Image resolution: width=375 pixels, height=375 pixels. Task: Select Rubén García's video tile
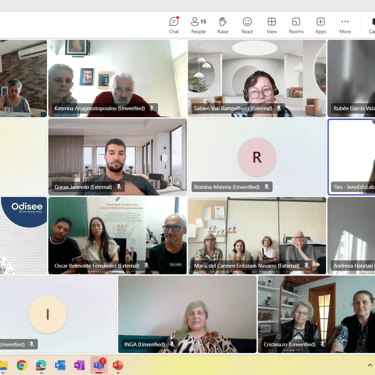[x=351, y=78]
